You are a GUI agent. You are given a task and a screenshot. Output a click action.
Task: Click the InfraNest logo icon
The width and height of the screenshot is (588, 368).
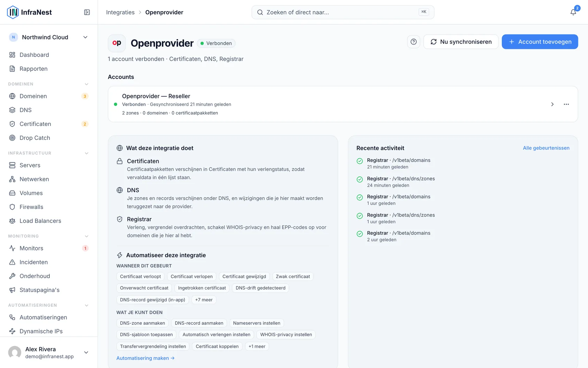13,12
